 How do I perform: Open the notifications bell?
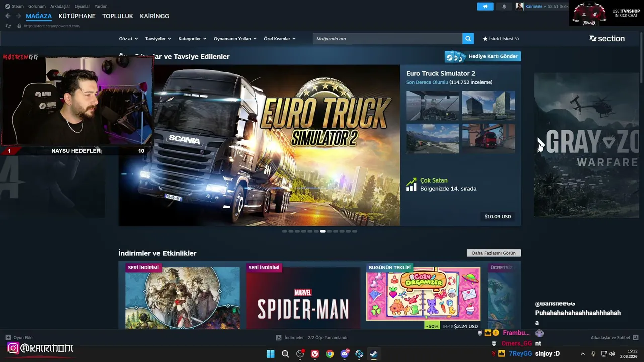click(504, 7)
